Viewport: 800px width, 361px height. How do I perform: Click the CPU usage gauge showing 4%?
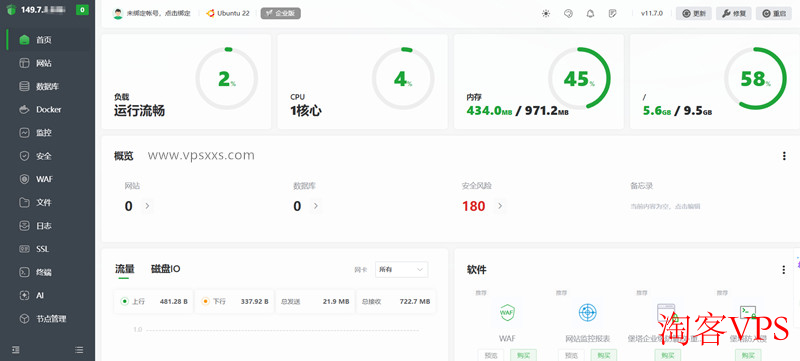tap(403, 79)
